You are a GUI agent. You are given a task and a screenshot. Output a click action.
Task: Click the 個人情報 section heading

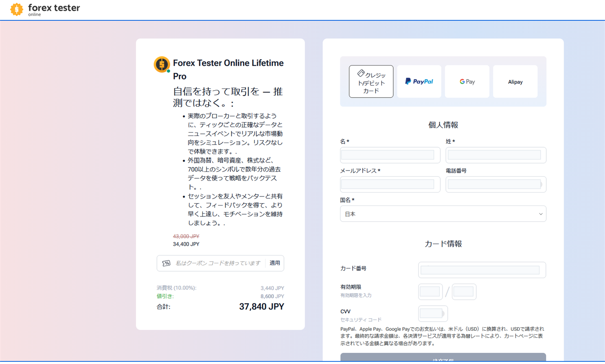tap(443, 125)
